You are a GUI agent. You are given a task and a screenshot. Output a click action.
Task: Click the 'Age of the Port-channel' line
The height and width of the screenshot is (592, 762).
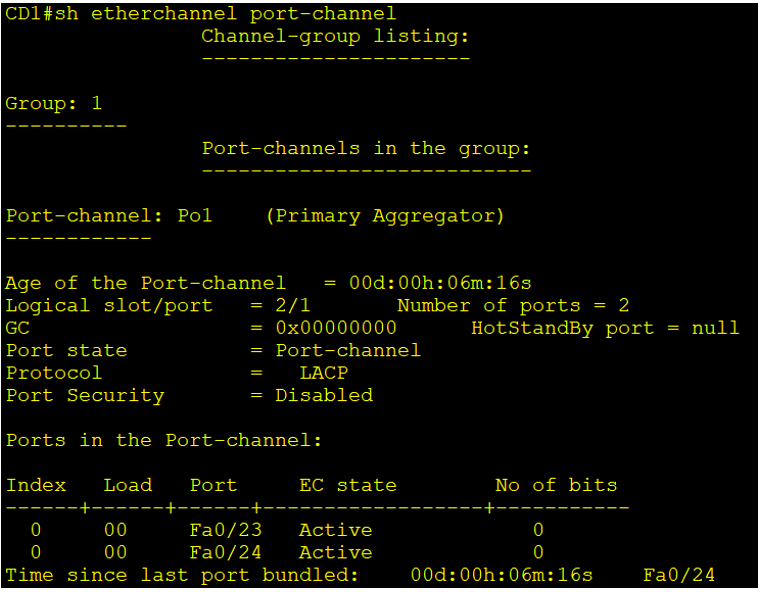tap(146, 283)
